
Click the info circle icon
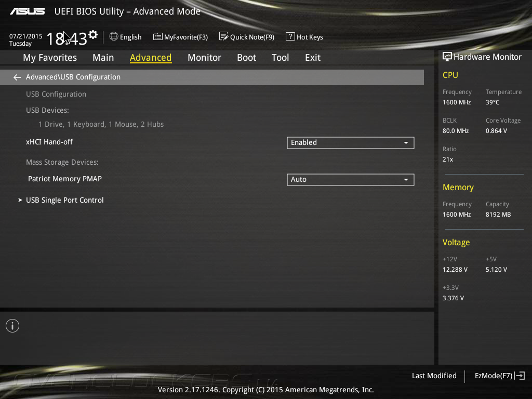coord(12,326)
